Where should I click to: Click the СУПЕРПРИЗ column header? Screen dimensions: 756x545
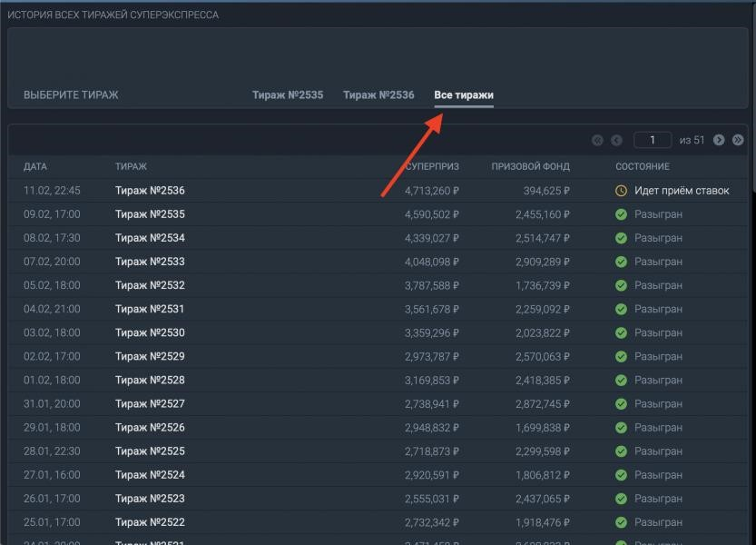point(433,167)
